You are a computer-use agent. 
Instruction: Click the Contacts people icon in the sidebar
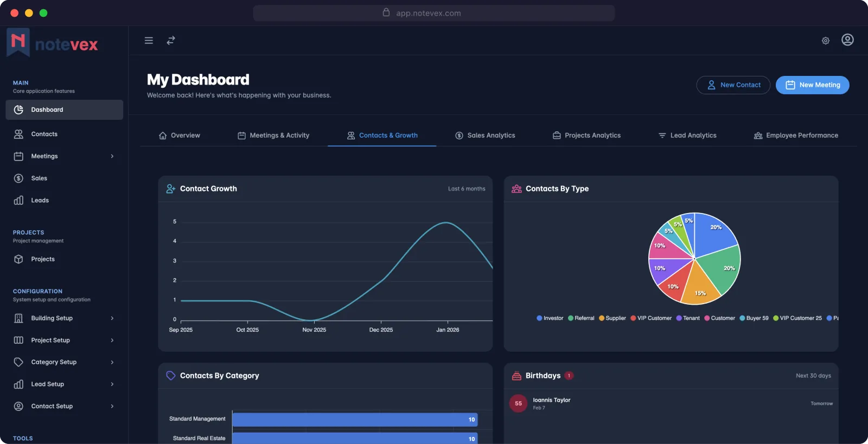coord(18,134)
